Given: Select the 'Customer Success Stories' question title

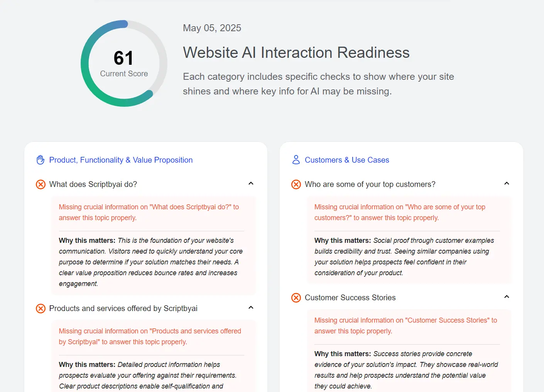Looking at the screenshot, I should click(x=350, y=298).
